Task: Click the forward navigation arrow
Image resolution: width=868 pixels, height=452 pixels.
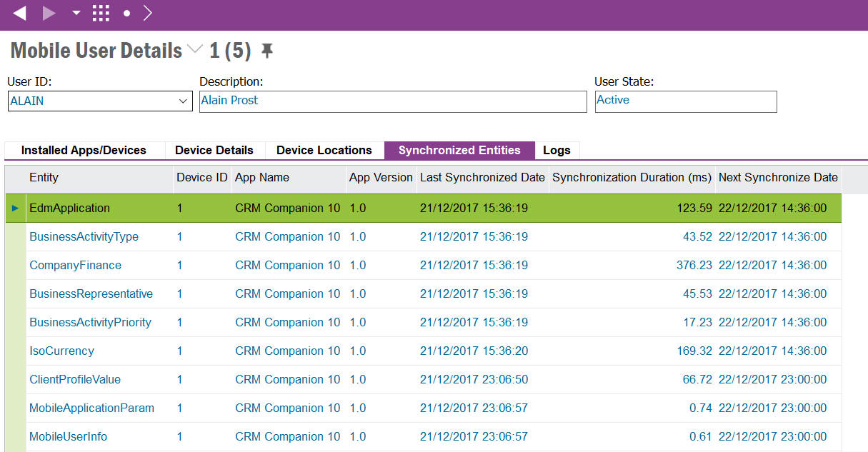Action: (49, 13)
